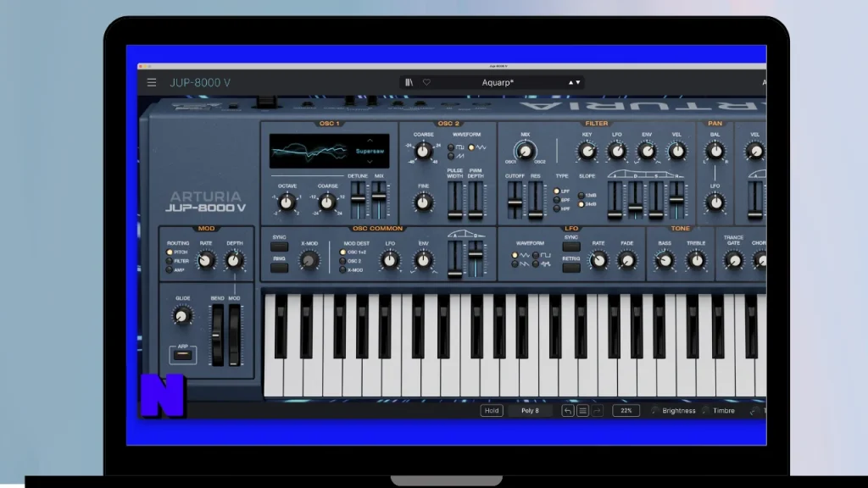The height and width of the screenshot is (488, 868).
Task: Select 24dB filter slope
Action: click(x=581, y=204)
